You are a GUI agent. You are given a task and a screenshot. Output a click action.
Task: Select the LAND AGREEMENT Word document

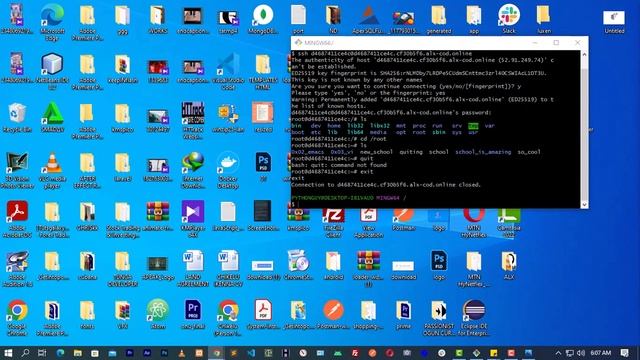coord(193,268)
